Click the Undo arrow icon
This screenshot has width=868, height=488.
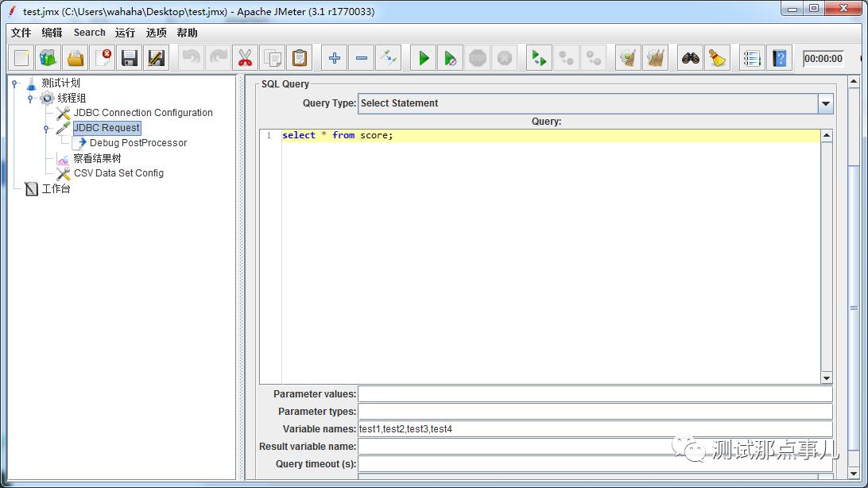191,57
